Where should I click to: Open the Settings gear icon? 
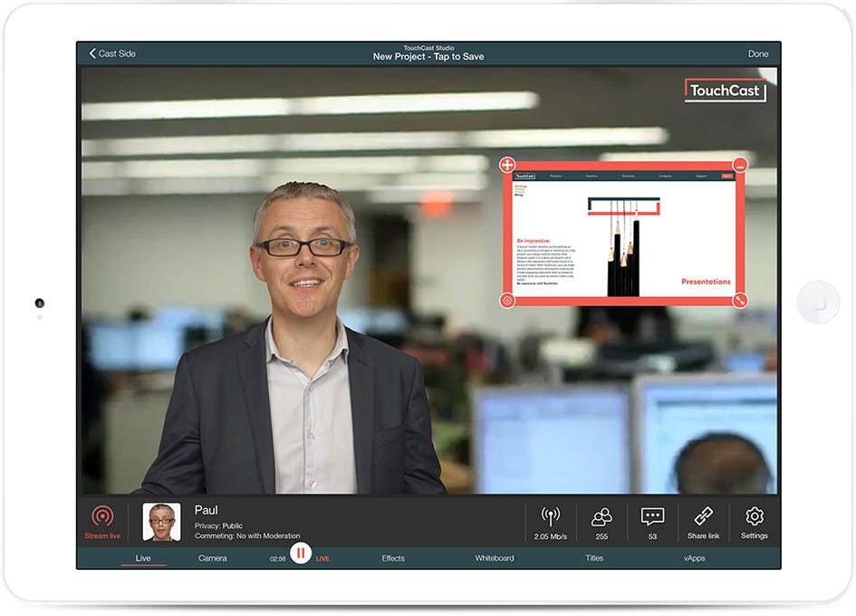(x=755, y=515)
